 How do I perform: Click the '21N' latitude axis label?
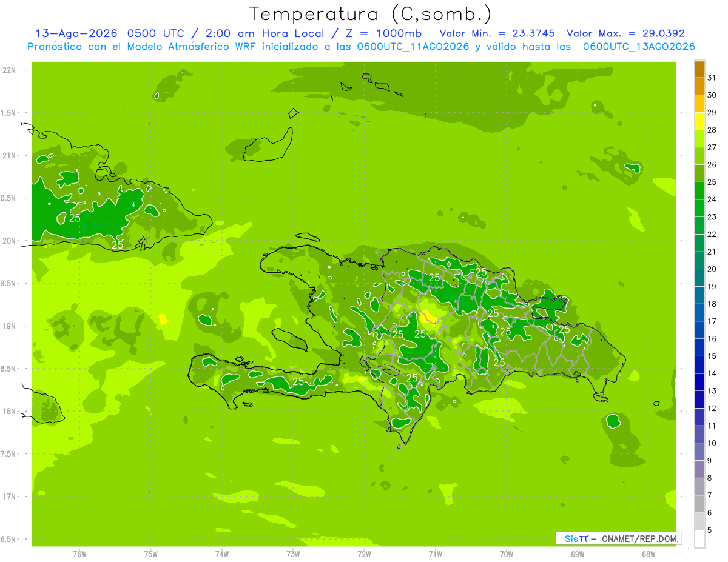[x=9, y=155]
